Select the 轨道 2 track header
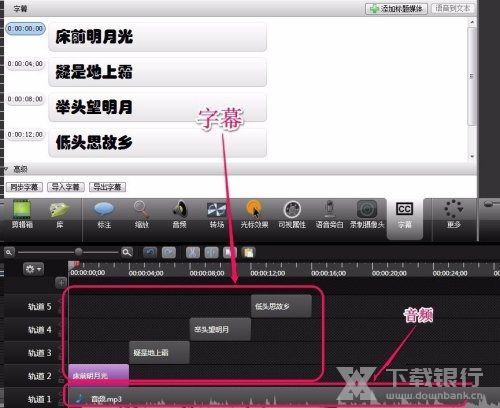This screenshot has height=408, width=500. click(x=39, y=376)
